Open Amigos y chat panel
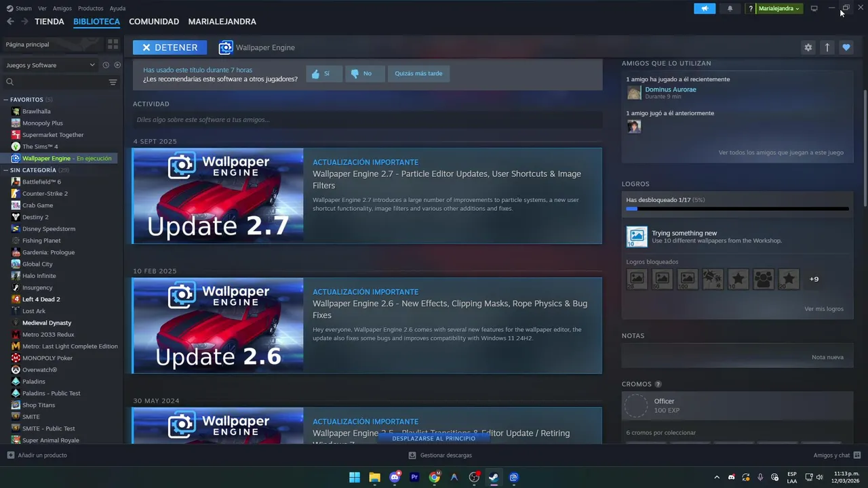 pos(837,455)
